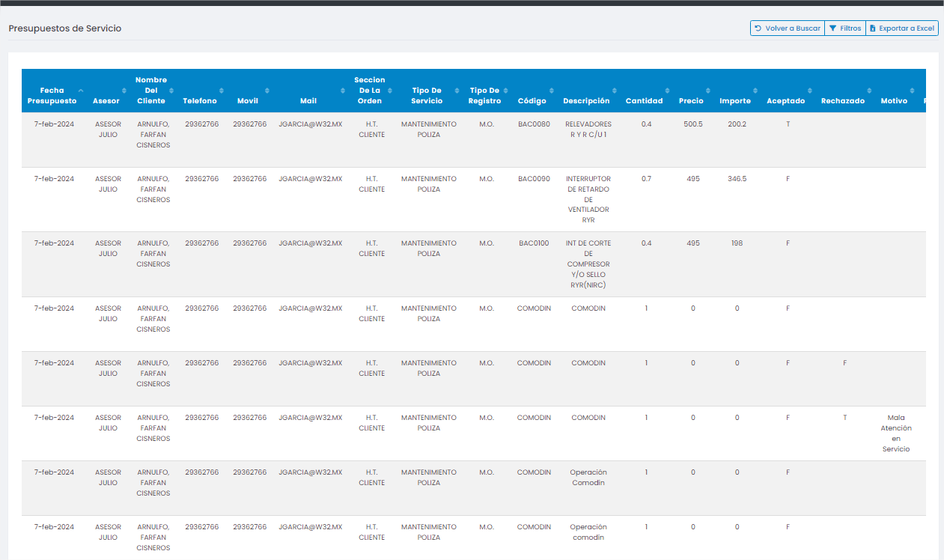
Task: Export the table with Exportar a Excel
Action: (902, 28)
